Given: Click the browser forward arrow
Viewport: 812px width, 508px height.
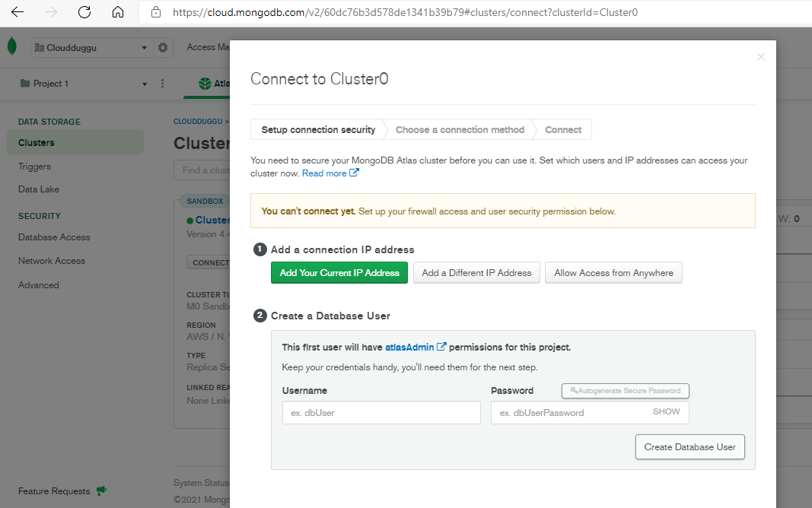Looking at the screenshot, I should click(x=51, y=12).
